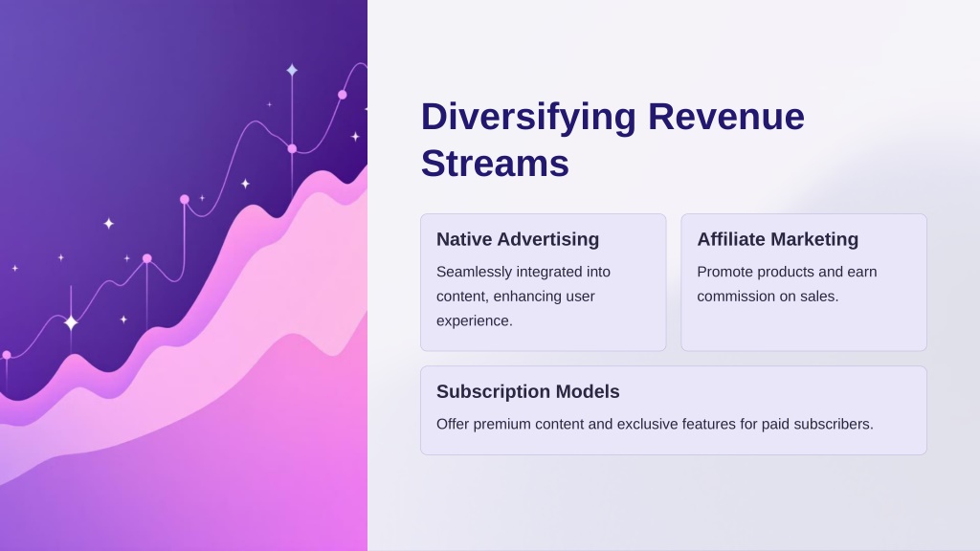Select the "Native Advertising" card heading
The image size is (980, 551).
tap(518, 239)
